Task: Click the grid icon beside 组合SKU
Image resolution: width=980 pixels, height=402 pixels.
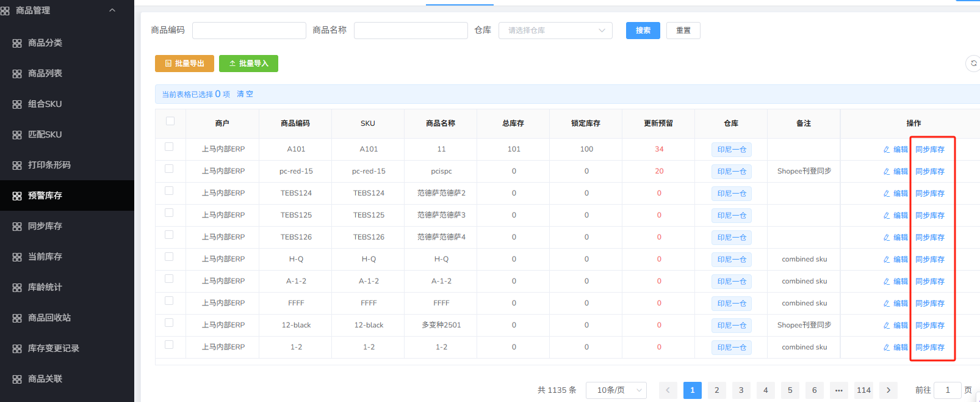Action: (x=17, y=104)
